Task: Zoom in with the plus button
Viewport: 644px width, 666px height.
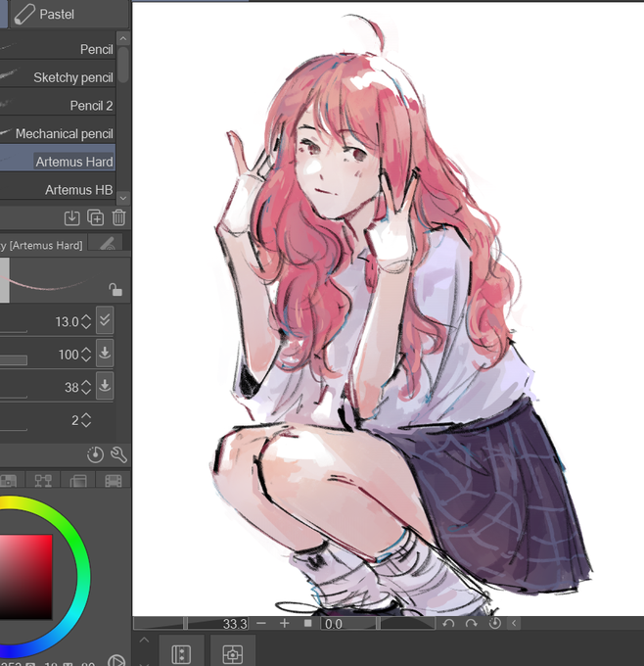Action: tap(285, 623)
